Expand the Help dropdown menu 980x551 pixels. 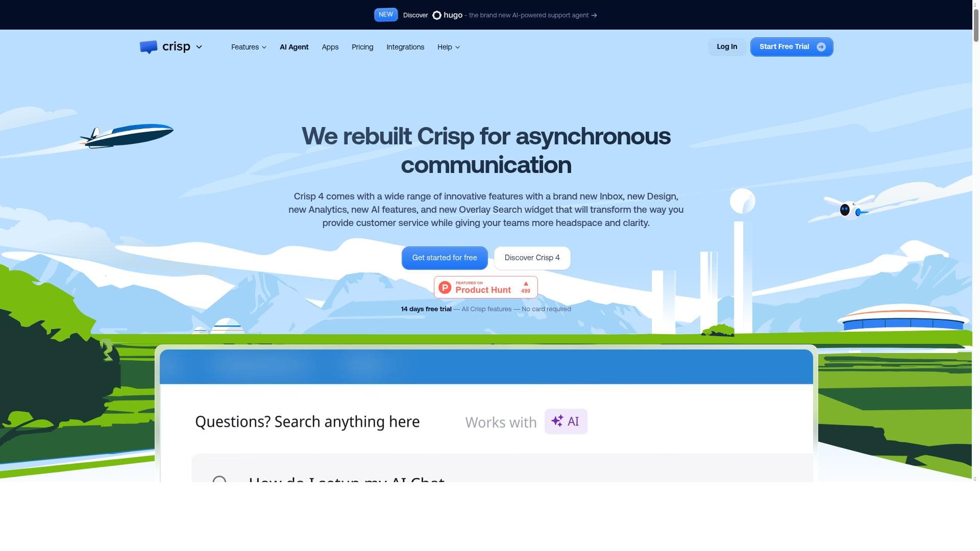(x=448, y=47)
